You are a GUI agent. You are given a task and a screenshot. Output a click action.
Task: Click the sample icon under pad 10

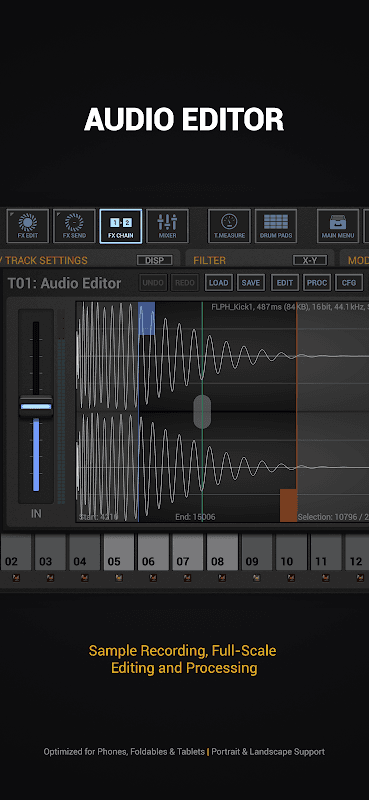(291, 578)
